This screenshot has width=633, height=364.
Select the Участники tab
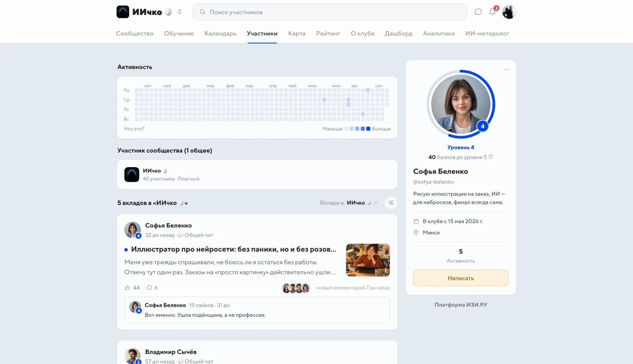pyautogui.click(x=262, y=34)
